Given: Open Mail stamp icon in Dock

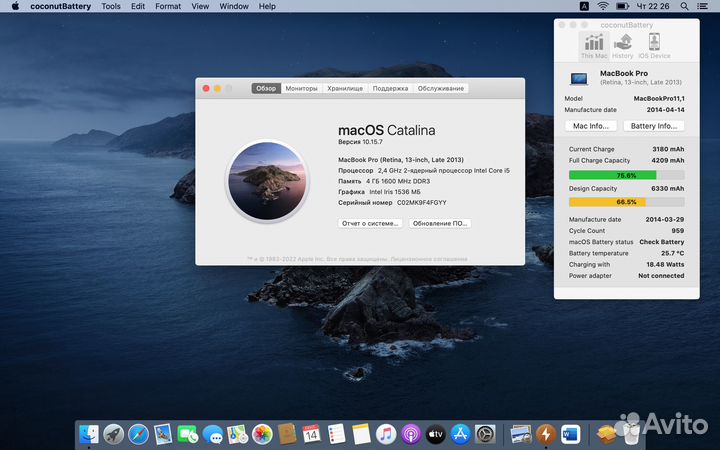Looking at the screenshot, I should pyautogui.click(x=163, y=434).
